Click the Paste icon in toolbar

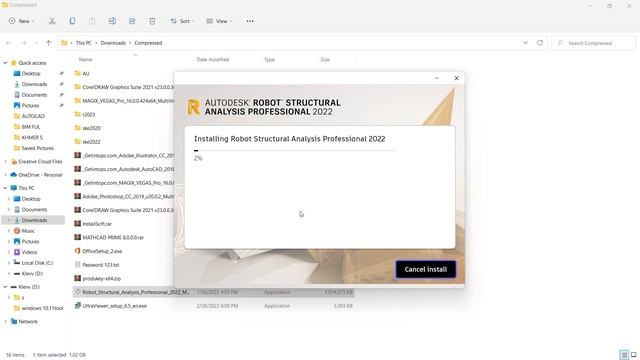tap(92, 21)
